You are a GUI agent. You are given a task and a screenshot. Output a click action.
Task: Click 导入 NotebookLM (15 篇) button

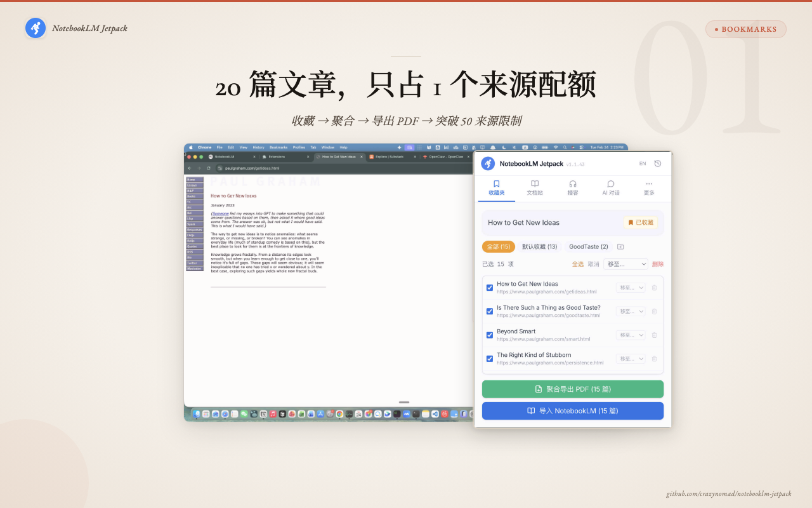(x=573, y=411)
